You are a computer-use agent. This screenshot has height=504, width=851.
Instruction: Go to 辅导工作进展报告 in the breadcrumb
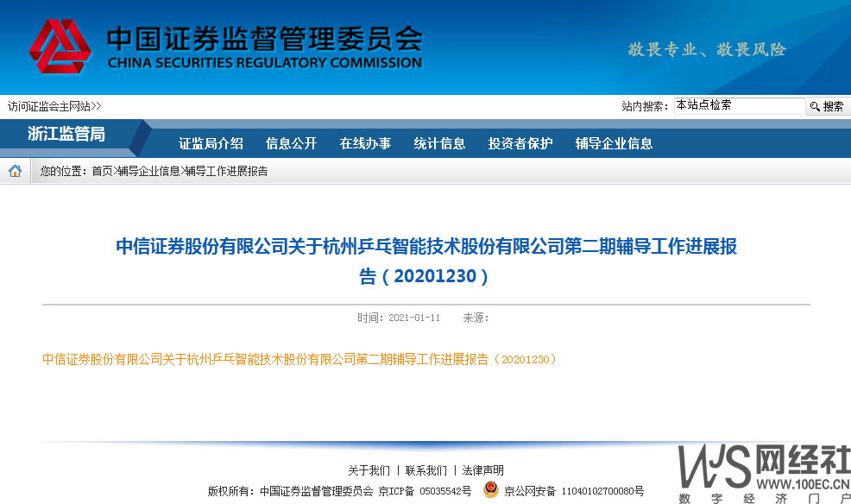tap(226, 172)
